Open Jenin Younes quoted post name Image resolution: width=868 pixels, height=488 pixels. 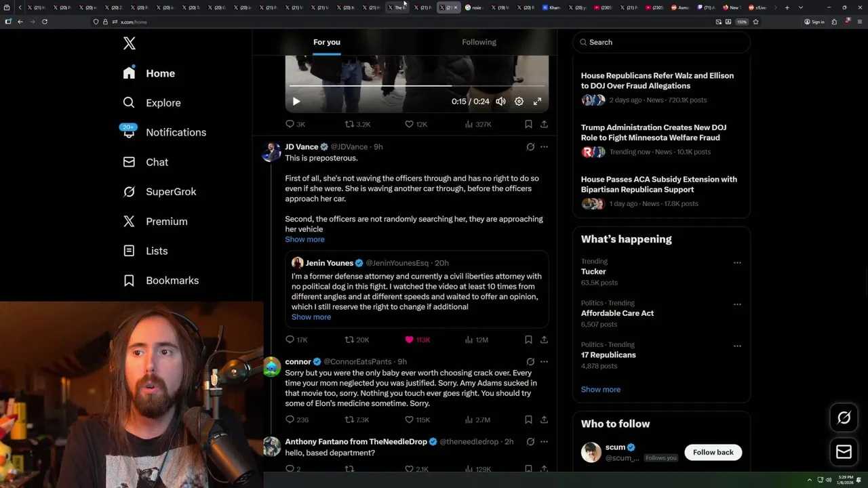[x=330, y=263]
